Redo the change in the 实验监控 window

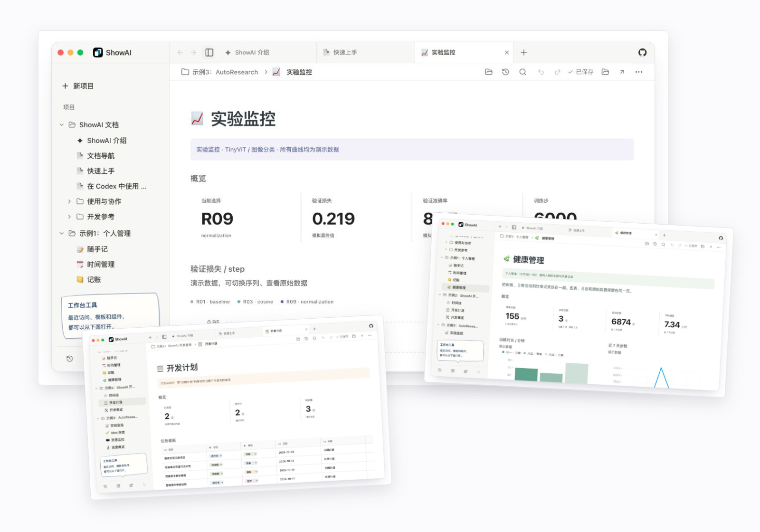pos(557,72)
